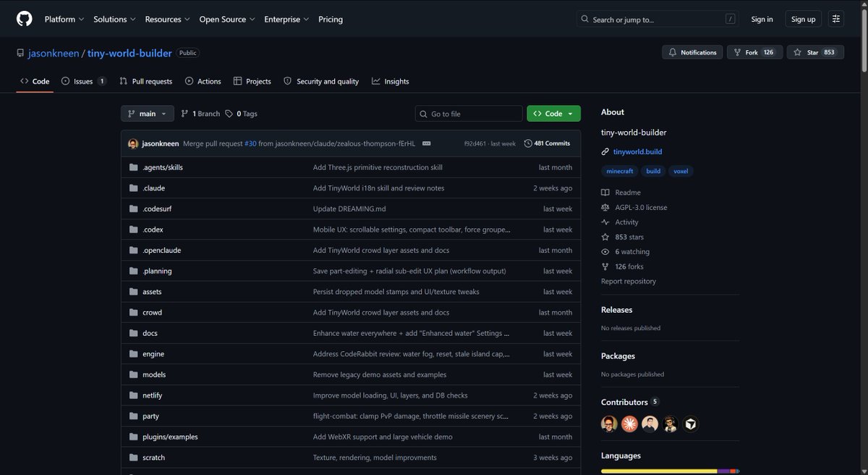This screenshot has height=475, width=868.
Task: Click the scratch folder icon
Action: [x=133, y=458]
